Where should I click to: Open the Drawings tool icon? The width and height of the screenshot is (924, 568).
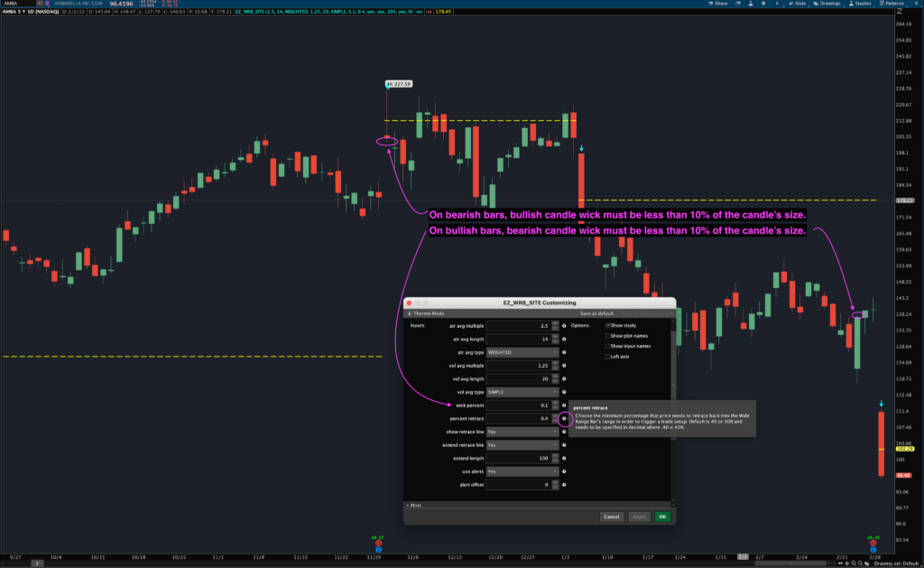tap(828, 4)
